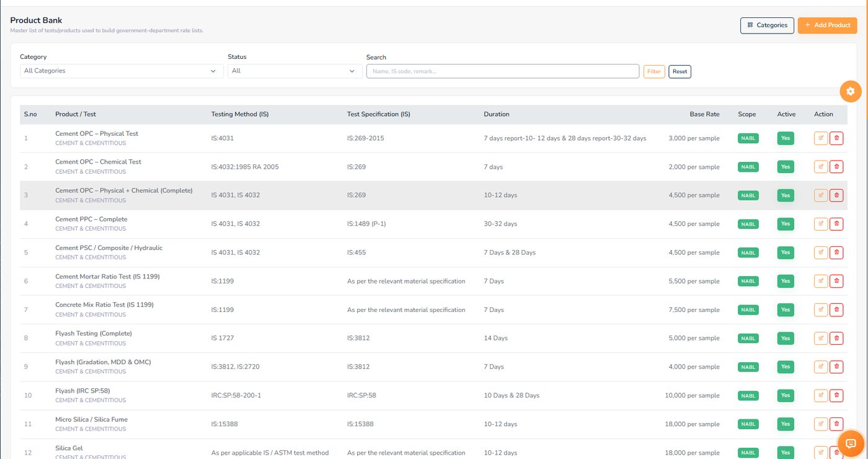Click NABL scope badge for Cement Mortar Ratio Test
868x459 pixels.
(748, 281)
